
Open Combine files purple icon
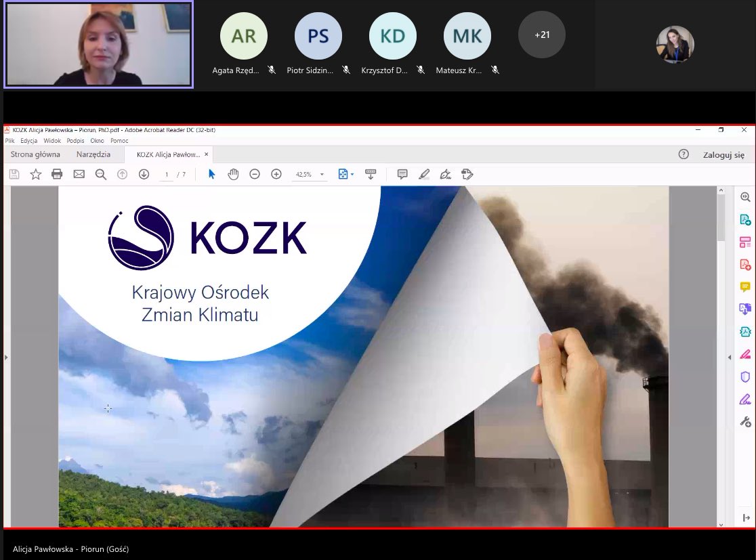coord(745,309)
